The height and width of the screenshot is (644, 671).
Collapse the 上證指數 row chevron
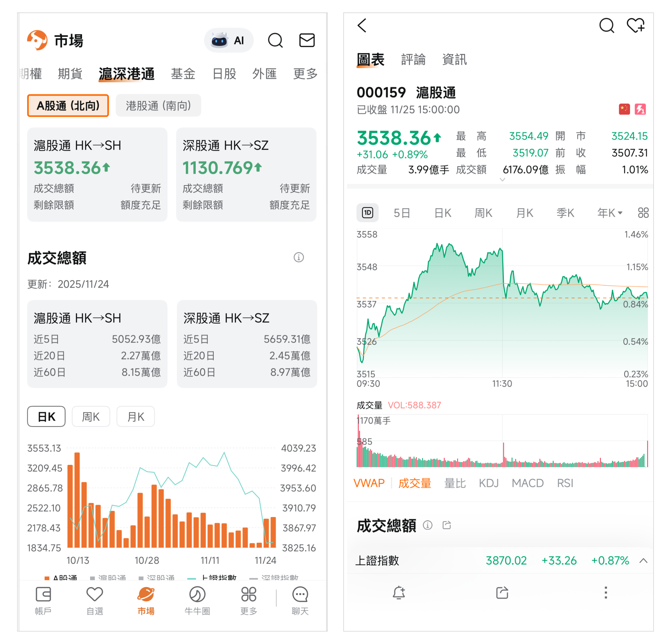643,560
